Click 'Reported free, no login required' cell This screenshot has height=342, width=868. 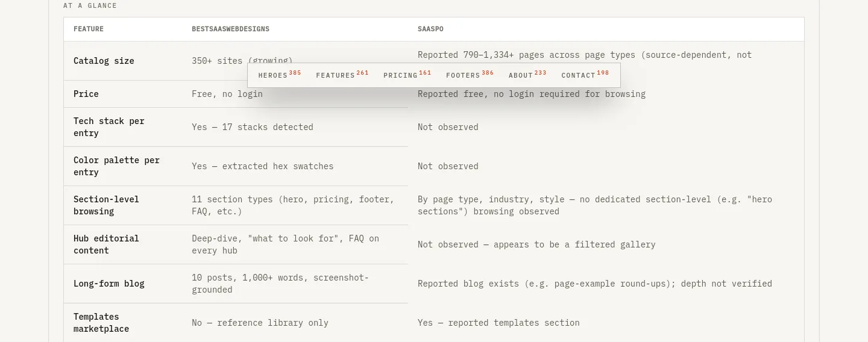point(532,94)
